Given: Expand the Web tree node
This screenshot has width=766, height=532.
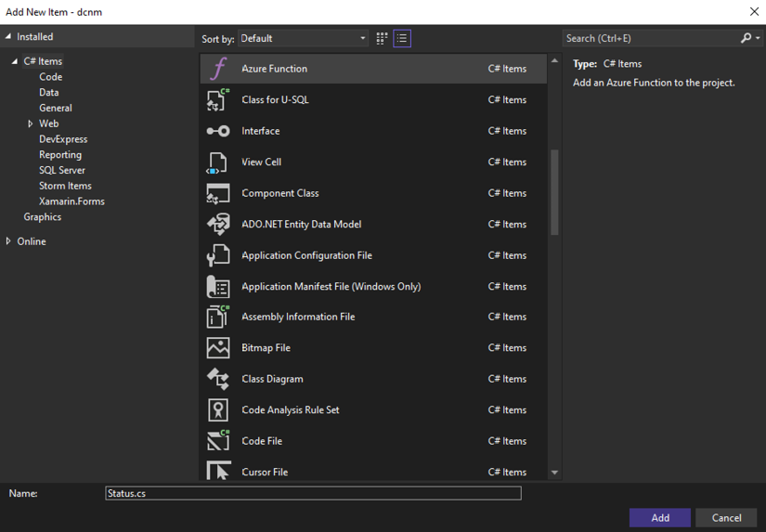Looking at the screenshot, I should click(x=31, y=123).
